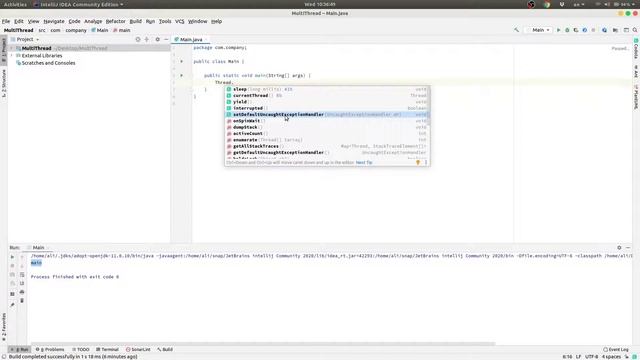Open Project Structure from the toolbar
640x360 pixels.
[x=615, y=30]
